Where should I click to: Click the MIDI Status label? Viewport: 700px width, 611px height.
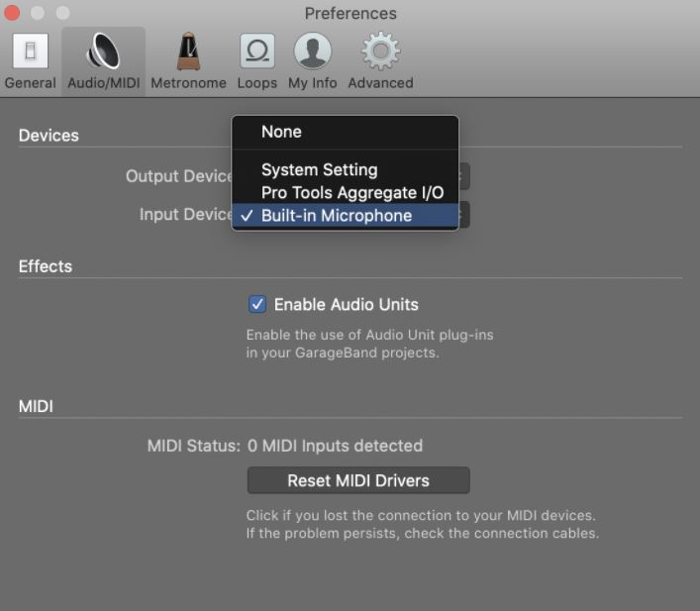pyautogui.click(x=194, y=446)
